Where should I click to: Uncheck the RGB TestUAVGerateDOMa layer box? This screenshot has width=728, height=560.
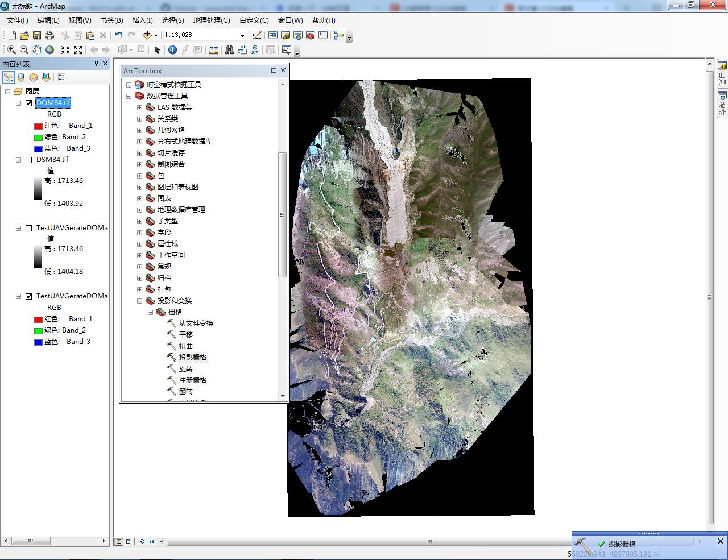pyautogui.click(x=29, y=296)
